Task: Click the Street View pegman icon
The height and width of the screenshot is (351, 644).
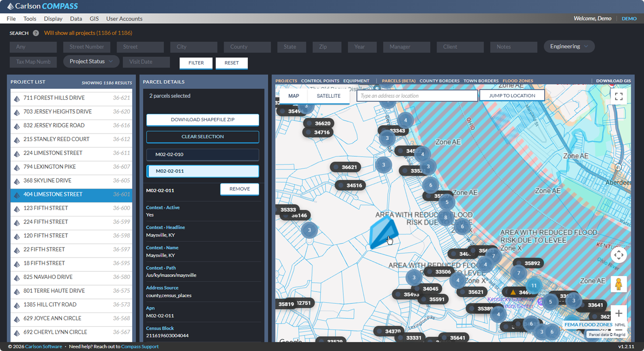Action: tap(619, 284)
